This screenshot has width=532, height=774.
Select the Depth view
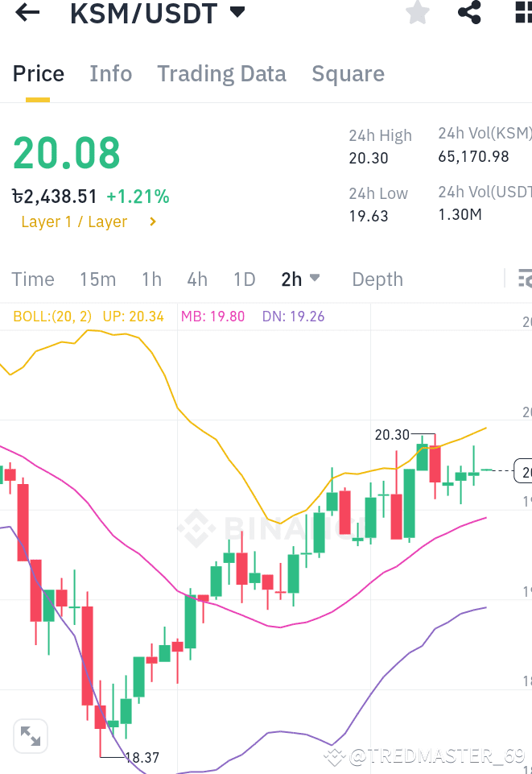tap(377, 279)
